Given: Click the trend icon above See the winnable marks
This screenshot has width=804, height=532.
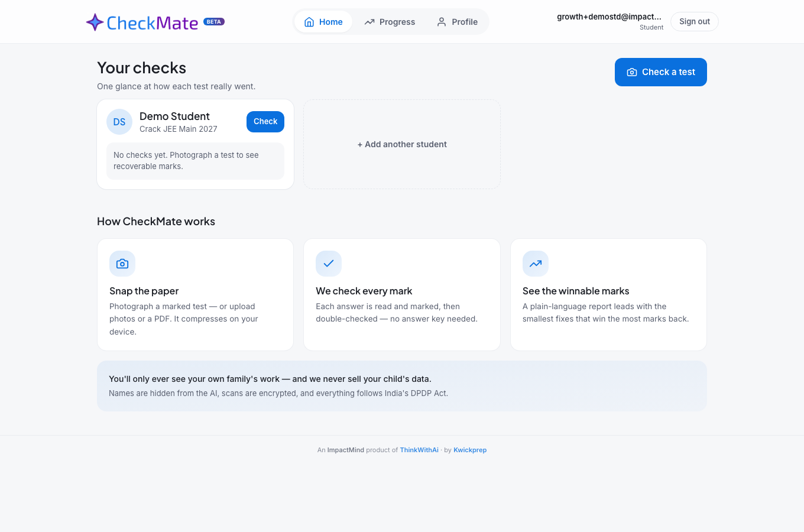Looking at the screenshot, I should (x=536, y=264).
